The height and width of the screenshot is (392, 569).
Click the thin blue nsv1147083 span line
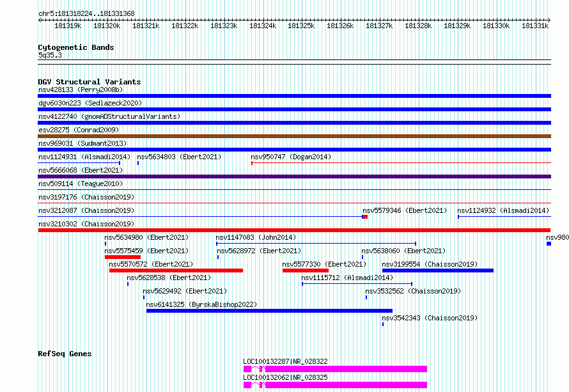tap(316, 244)
